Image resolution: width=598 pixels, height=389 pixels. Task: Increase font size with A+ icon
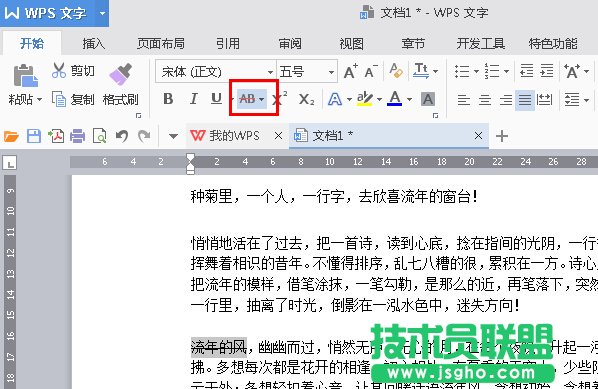350,71
